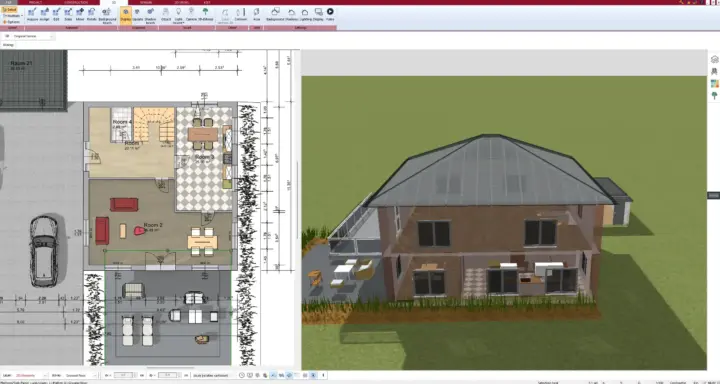720x384 pixels.
Task: Open the Background settings icon
Action: (x=275, y=15)
